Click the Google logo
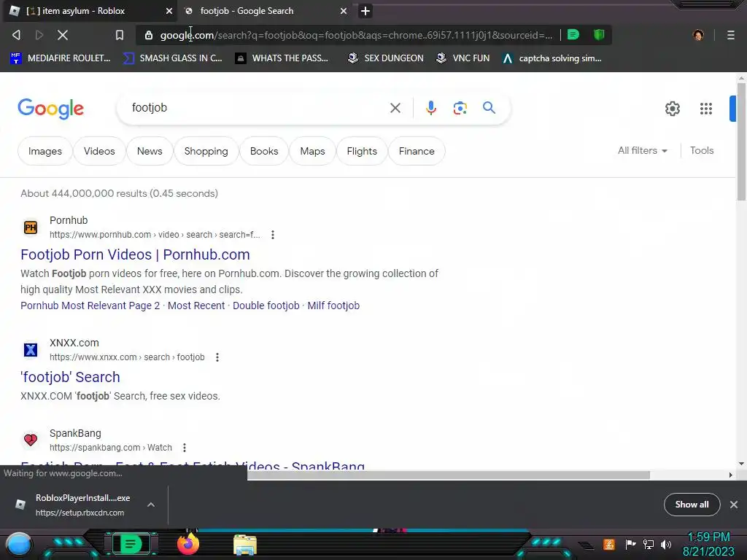Screen dimensions: 747x560 50,109
